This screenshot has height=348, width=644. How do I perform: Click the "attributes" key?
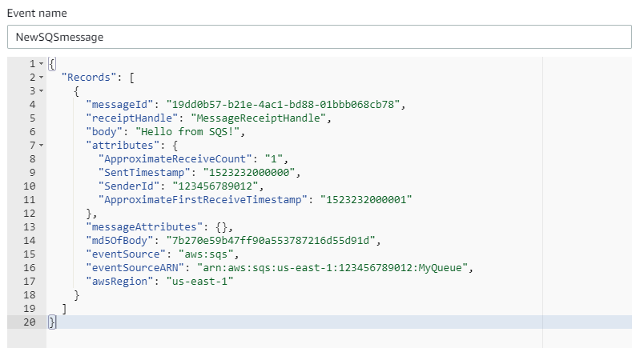[x=123, y=146]
